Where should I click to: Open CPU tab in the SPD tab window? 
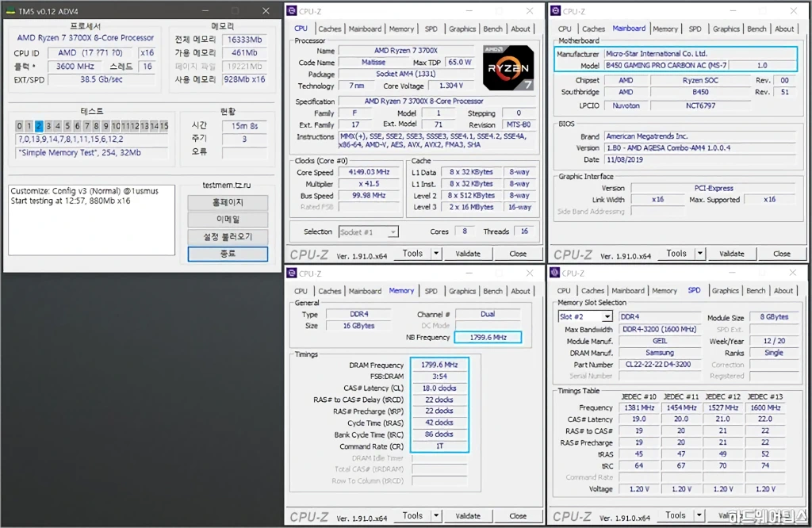[x=564, y=291]
